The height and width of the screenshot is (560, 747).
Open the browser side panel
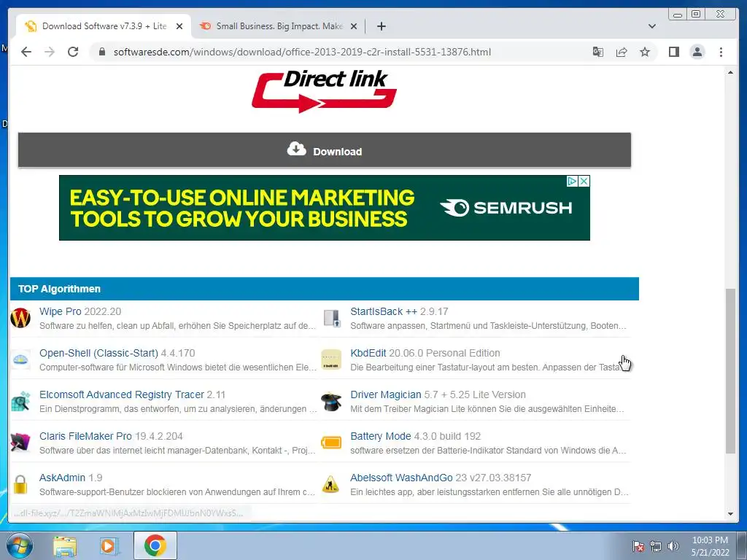pos(673,52)
